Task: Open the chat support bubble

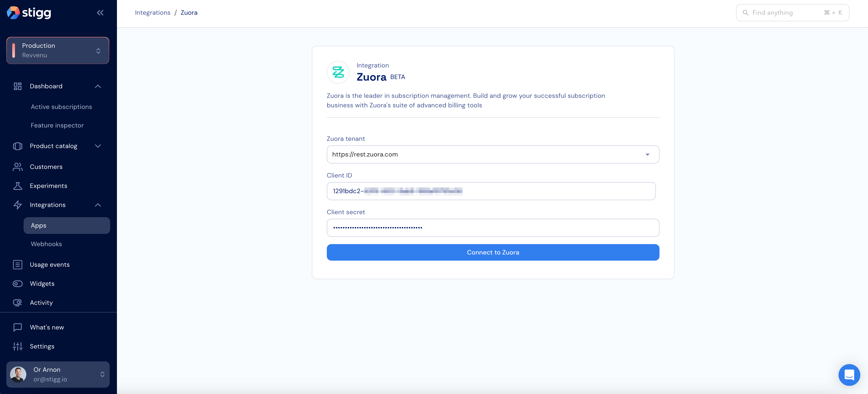Action: click(x=849, y=375)
